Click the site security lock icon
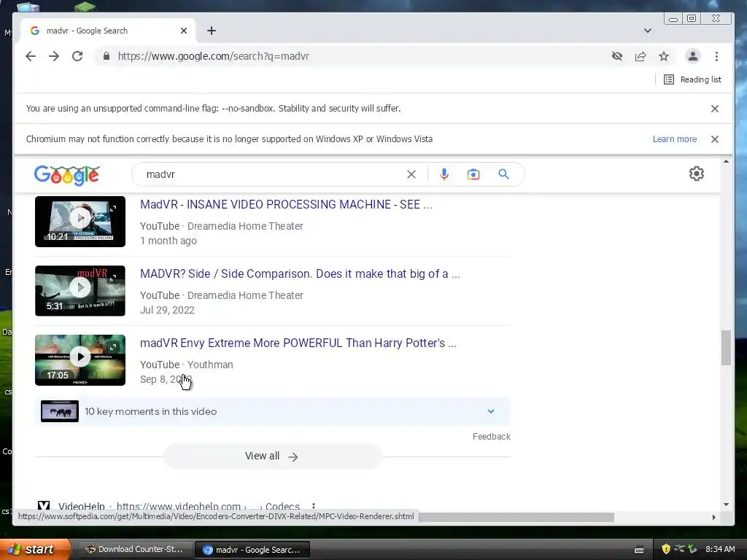 (107, 56)
